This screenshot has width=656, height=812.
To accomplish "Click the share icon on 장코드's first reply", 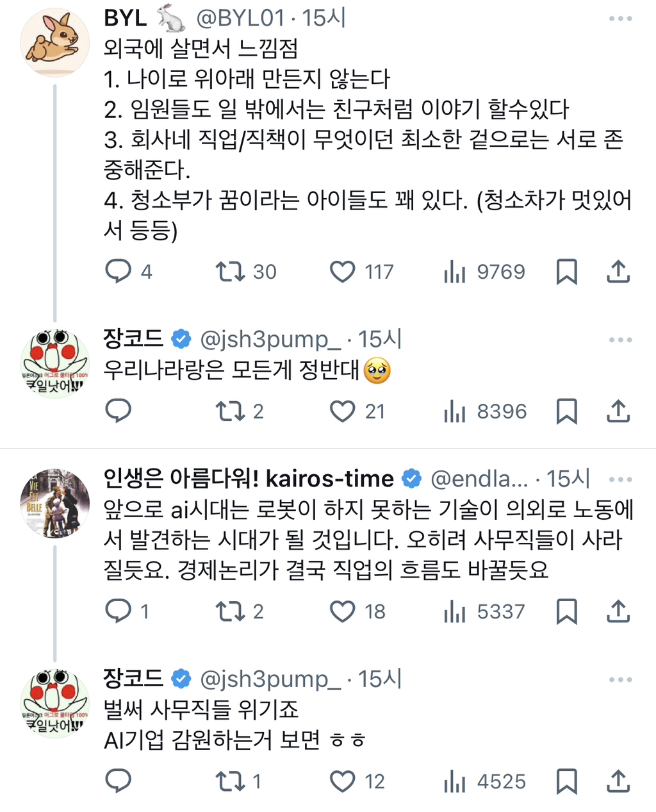I will pyautogui.click(x=618, y=411).
